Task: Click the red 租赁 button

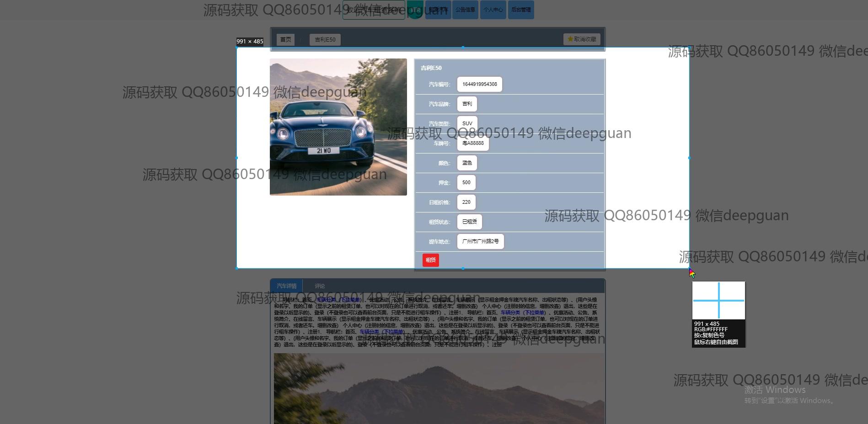Action: [x=431, y=260]
